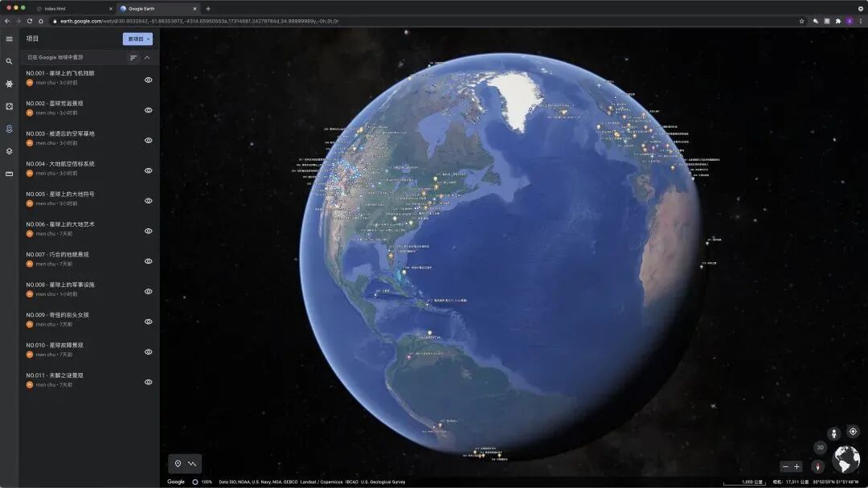Click the compass north arrow
Image resolution: width=868 pixels, height=488 pixels.
click(817, 466)
